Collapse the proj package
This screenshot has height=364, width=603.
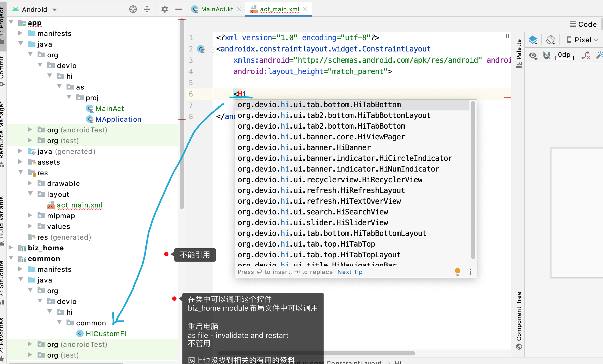(x=69, y=97)
